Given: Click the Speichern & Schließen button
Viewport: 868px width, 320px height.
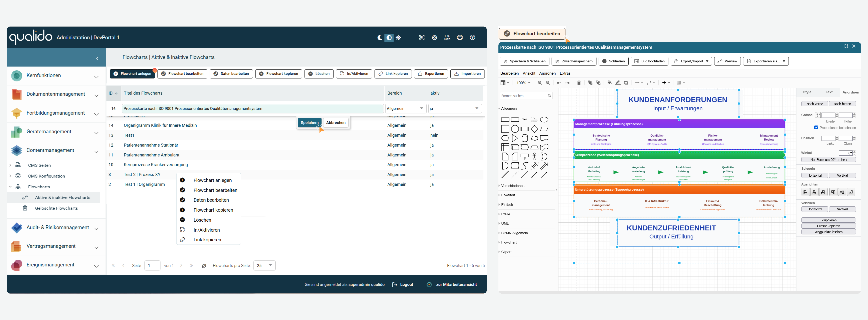Looking at the screenshot, I should tap(524, 61).
